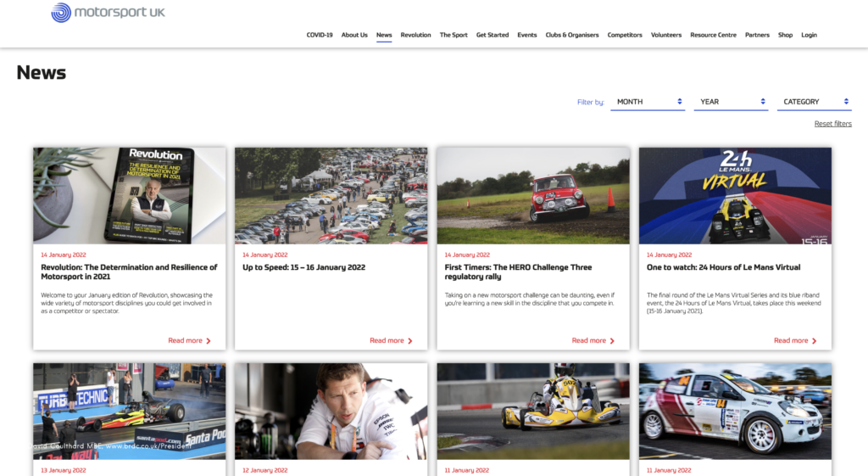The height and width of the screenshot is (476, 868).
Task: Open headline One to watch: 24 Hours of Le Mans Virtual
Action: [723, 267]
